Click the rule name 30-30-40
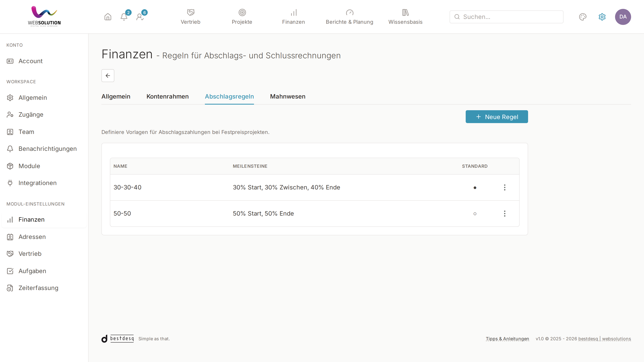The height and width of the screenshot is (362, 644). pyautogui.click(x=128, y=187)
